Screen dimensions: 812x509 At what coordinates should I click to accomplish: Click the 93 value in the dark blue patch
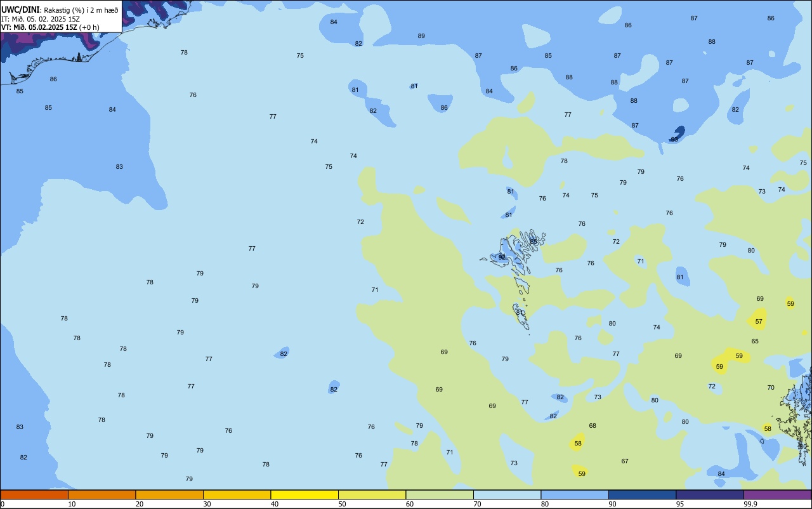(674, 139)
